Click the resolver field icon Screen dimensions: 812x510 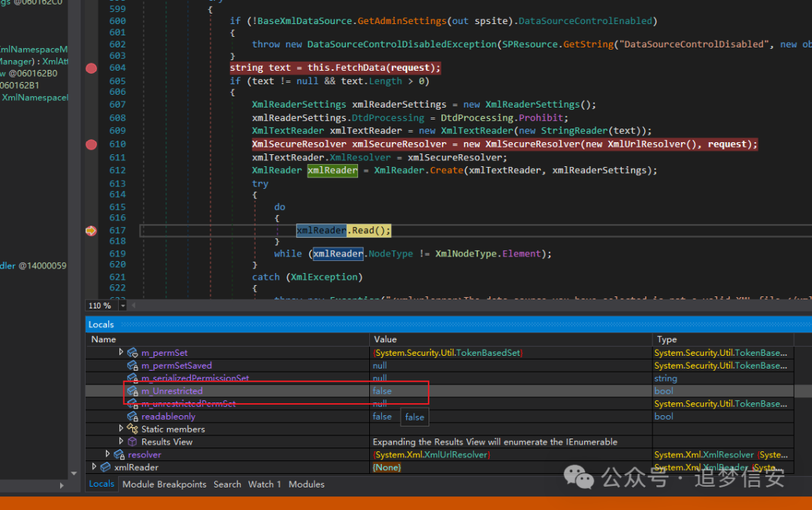[119, 454]
